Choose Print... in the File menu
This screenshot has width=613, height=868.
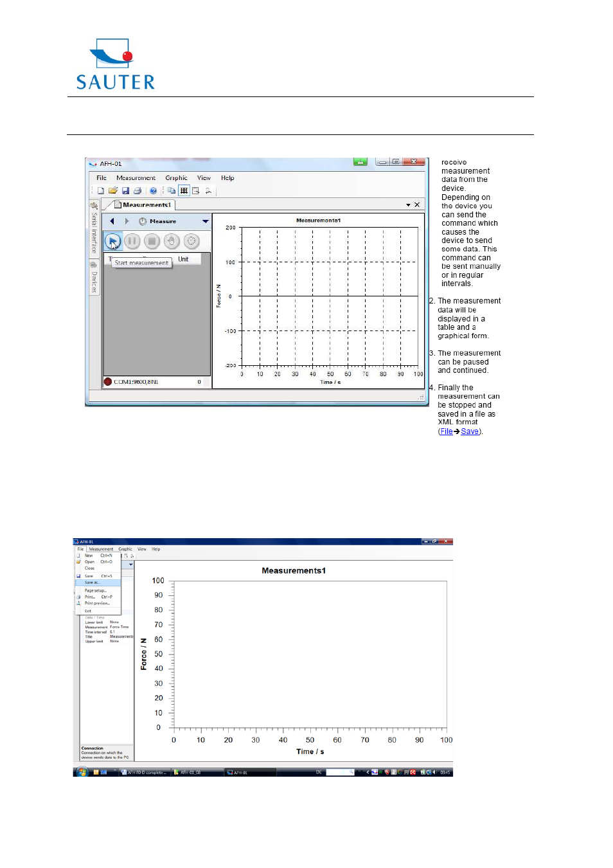(98, 597)
